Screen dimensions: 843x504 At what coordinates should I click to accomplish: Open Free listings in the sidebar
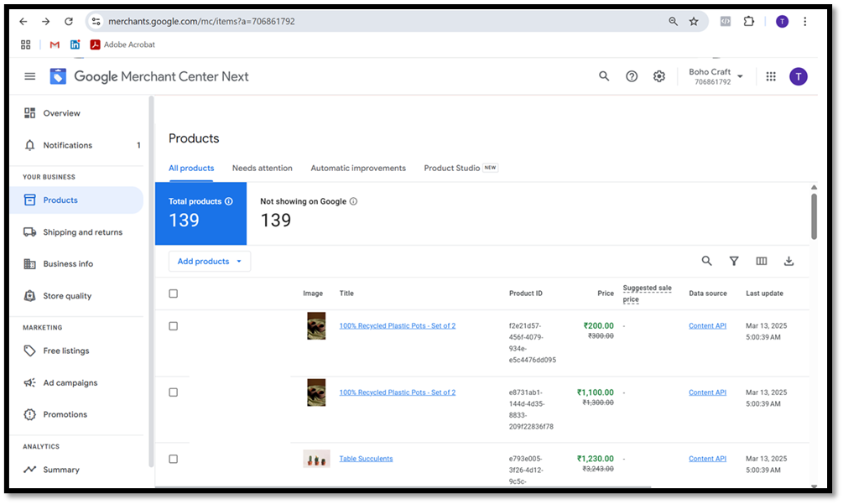pos(76,351)
